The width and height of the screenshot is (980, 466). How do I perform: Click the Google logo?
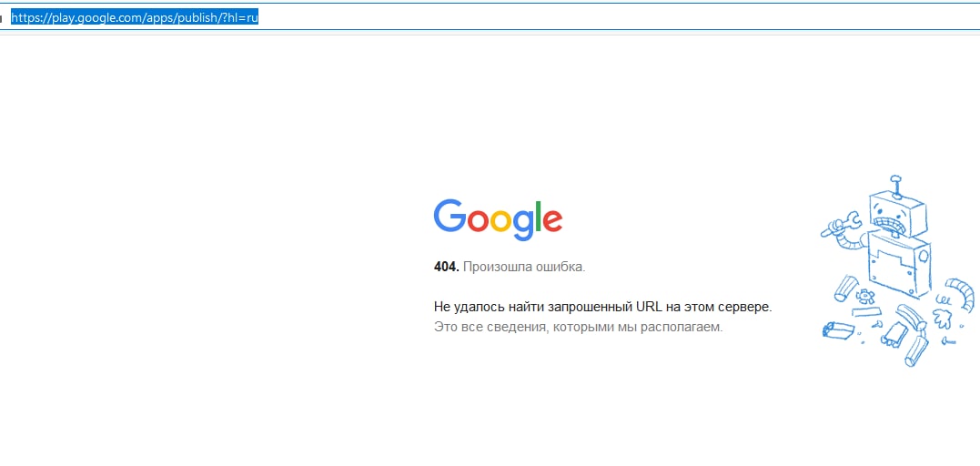pyautogui.click(x=498, y=219)
